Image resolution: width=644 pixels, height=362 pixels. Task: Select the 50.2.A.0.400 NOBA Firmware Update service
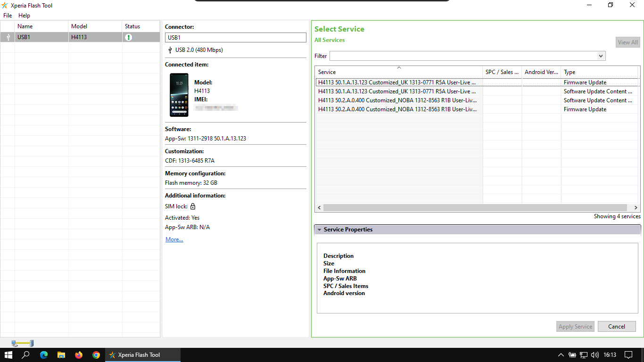point(397,109)
